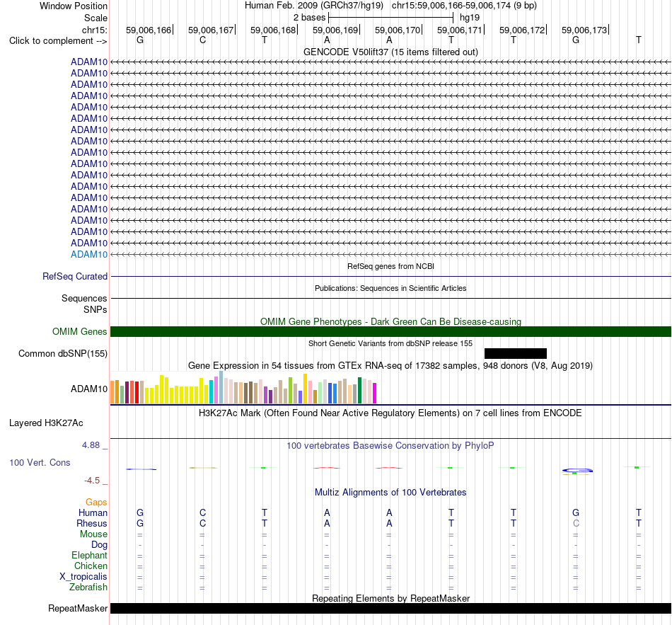Viewport: 672px width, 625px height.
Task: Click the -4.5 conservation scale value
Action: point(92,481)
